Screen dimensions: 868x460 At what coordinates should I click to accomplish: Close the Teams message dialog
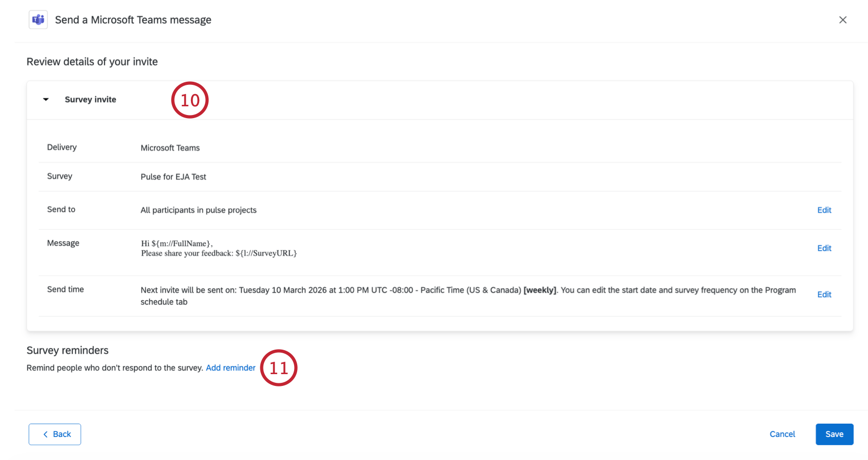coord(842,20)
